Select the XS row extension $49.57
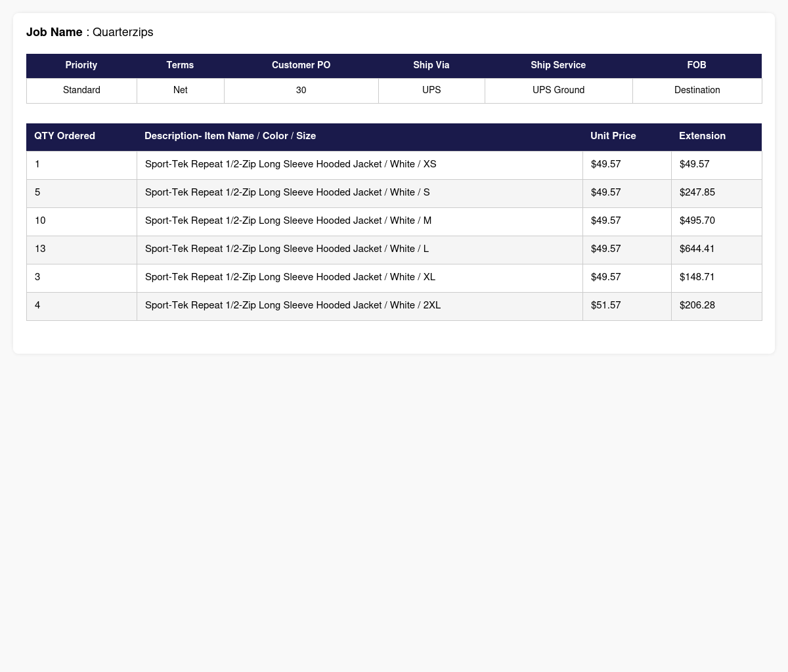The image size is (788, 672). pyautogui.click(x=716, y=165)
